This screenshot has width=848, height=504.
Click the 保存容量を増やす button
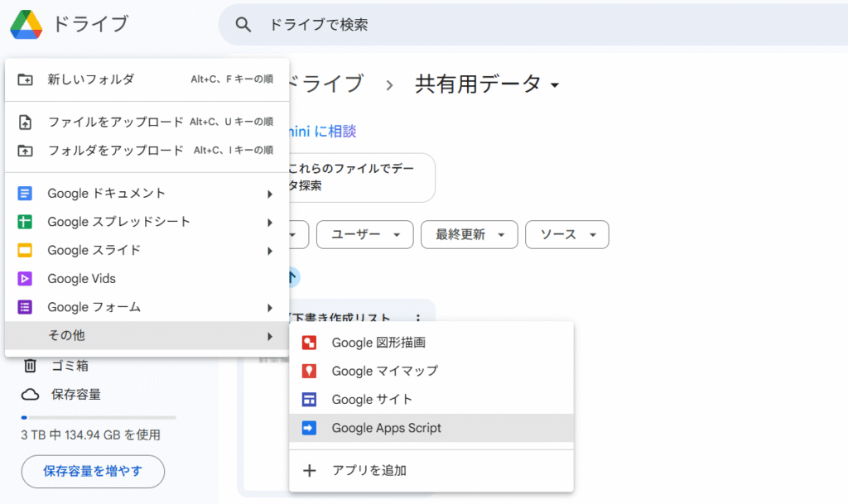point(93,472)
